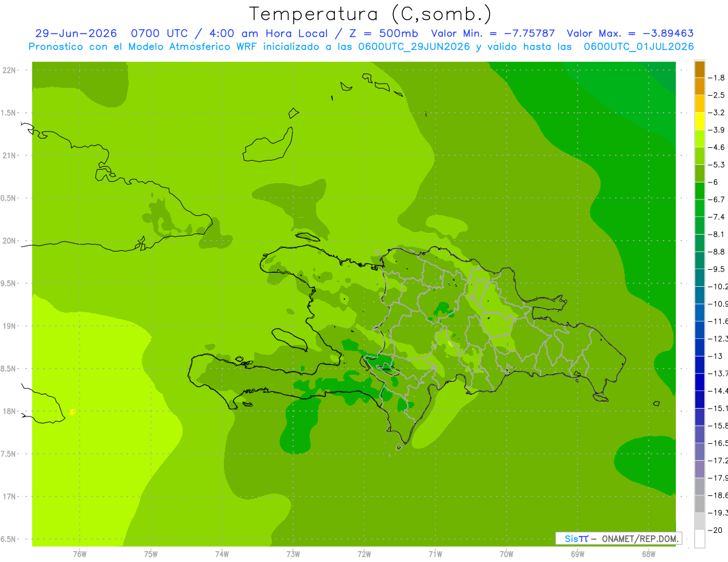The width and height of the screenshot is (728, 562).
Task: Click "Valor Min. = -7.75787" text
Action: point(493,33)
